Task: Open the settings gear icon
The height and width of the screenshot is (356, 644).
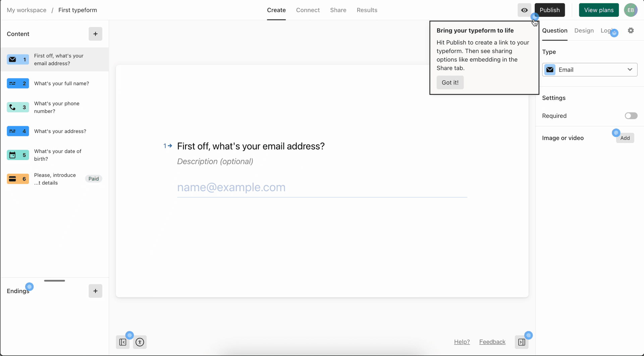Action: (631, 31)
